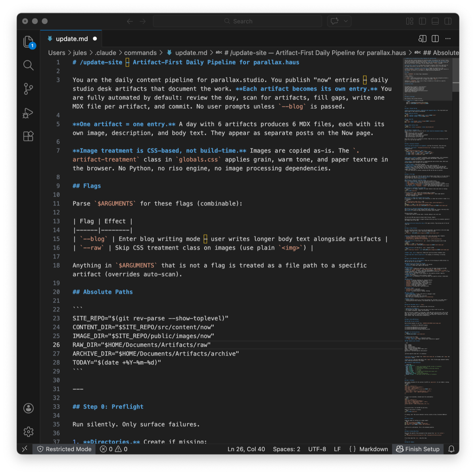476x475 pixels.
Task: Manage trust via the Restricted Mode button
Action: pos(64,449)
